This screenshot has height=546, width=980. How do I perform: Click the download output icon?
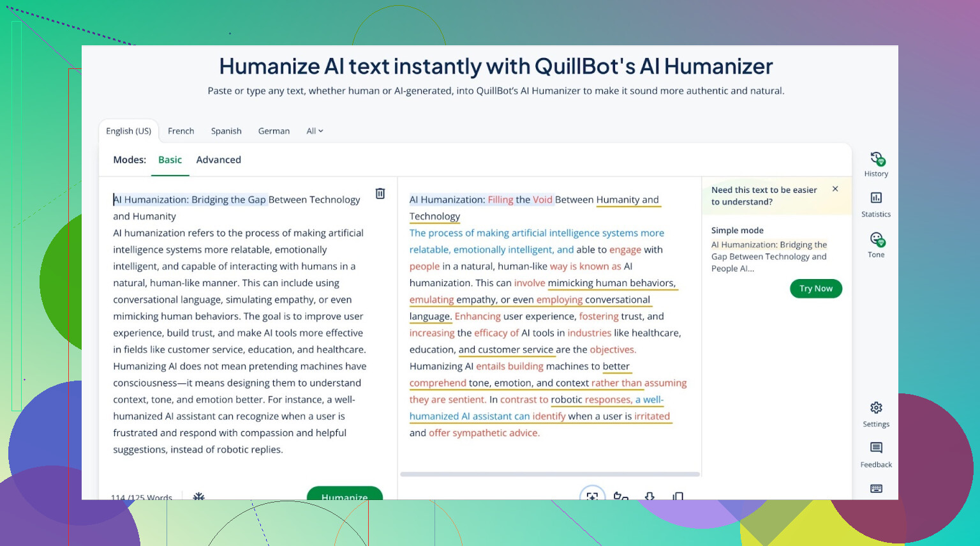click(650, 496)
